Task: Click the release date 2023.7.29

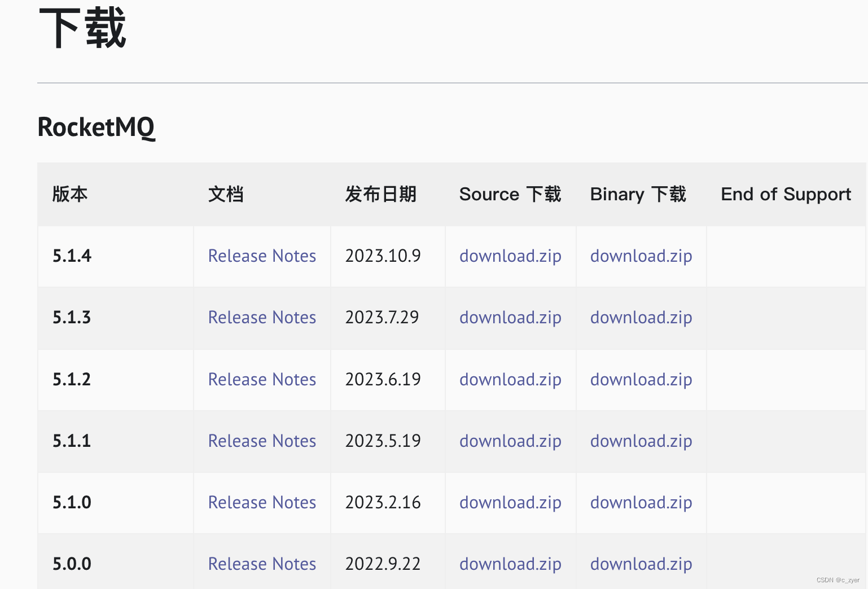Action: 382,317
